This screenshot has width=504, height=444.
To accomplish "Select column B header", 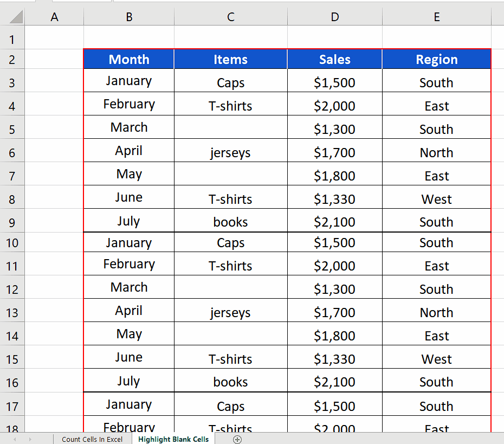I will point(128,16).
